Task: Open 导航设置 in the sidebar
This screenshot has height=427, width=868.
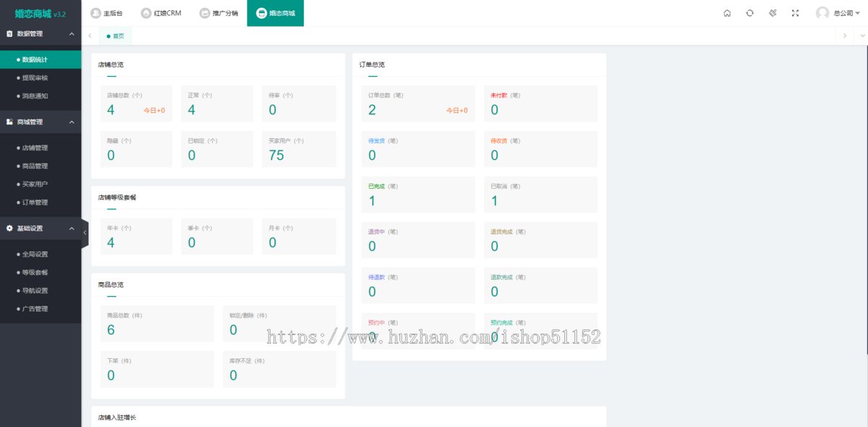Action: pyautogui.click(x=41, y=290)
